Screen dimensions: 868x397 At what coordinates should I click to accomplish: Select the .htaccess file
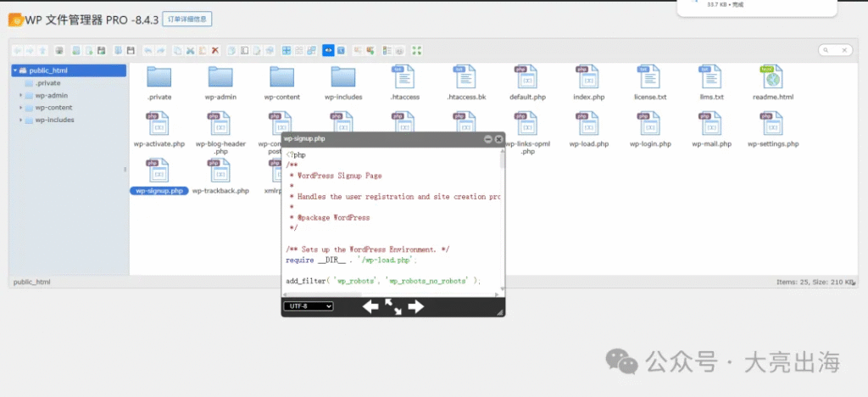404,83
